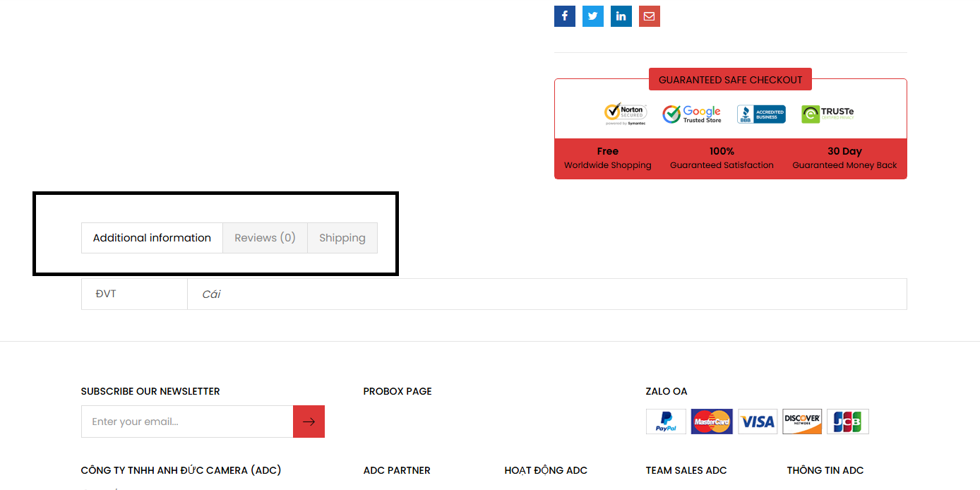Image resolution: width=980 pixels, height=490 pixels.
Task: Submit newsletter with red arrow button
Action: tap(309, 422)
